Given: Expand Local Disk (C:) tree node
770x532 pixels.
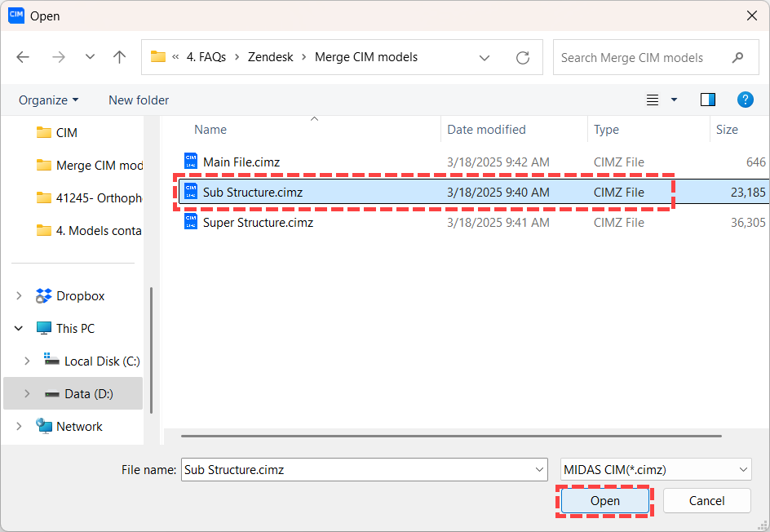Looking at the screenshot, I should point(27,361).
